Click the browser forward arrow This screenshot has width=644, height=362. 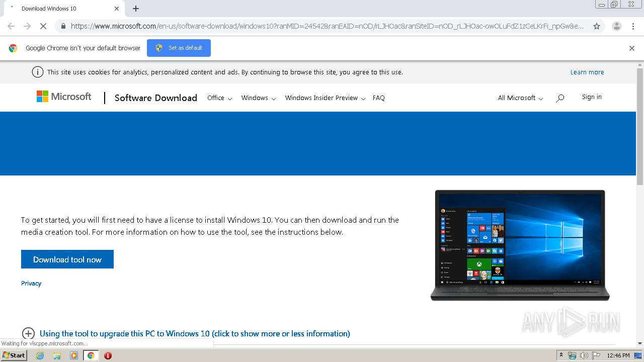27,26
